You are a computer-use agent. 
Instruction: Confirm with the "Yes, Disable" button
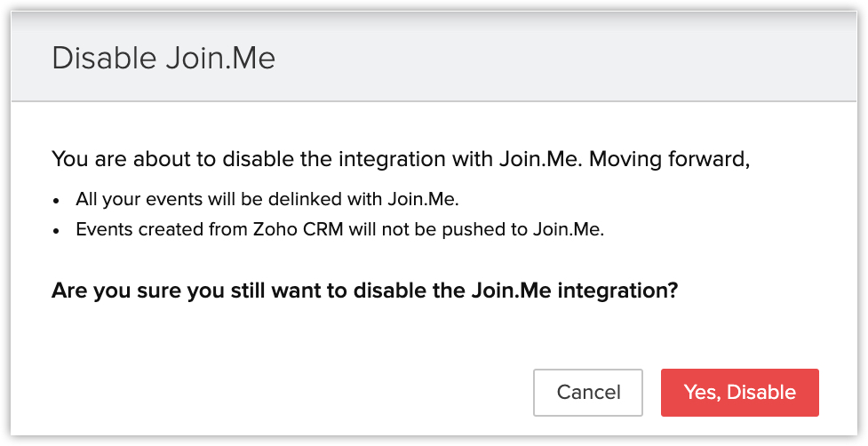point(739,393)
